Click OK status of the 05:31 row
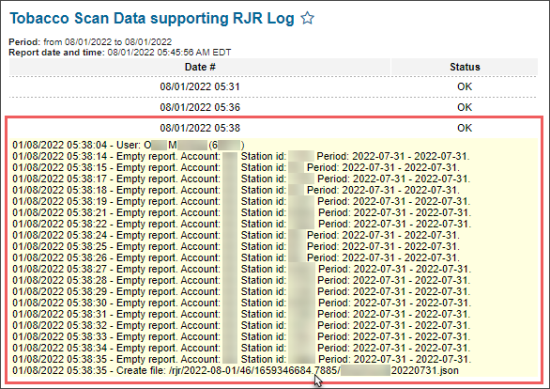The image size is (550, 389). coord(464,87)
